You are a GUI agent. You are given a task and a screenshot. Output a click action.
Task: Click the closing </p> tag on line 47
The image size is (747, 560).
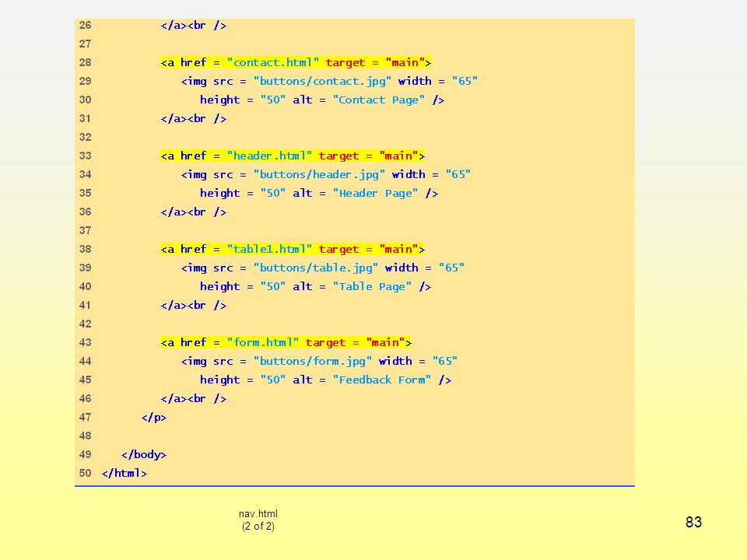coord(154,417)
